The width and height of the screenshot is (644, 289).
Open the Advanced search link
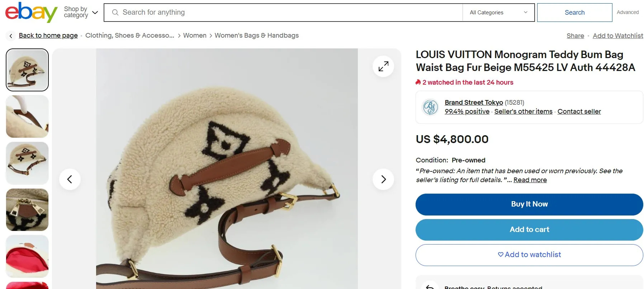point(628,12)
